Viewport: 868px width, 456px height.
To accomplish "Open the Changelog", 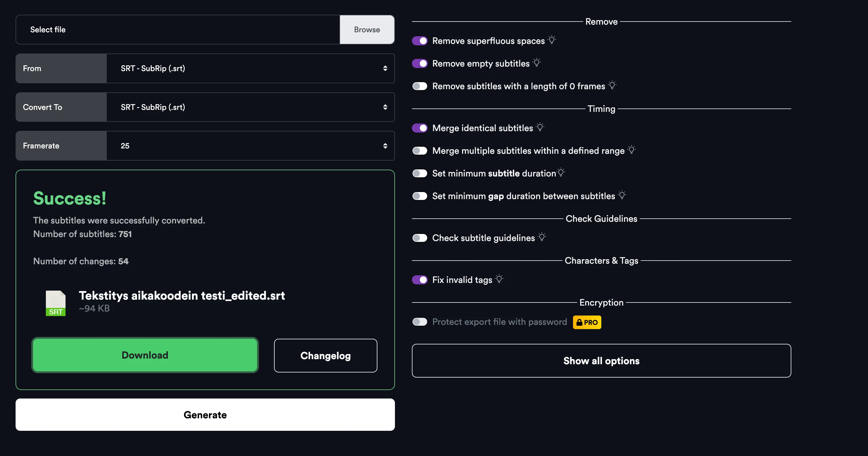I will click(x=326, y=355).
